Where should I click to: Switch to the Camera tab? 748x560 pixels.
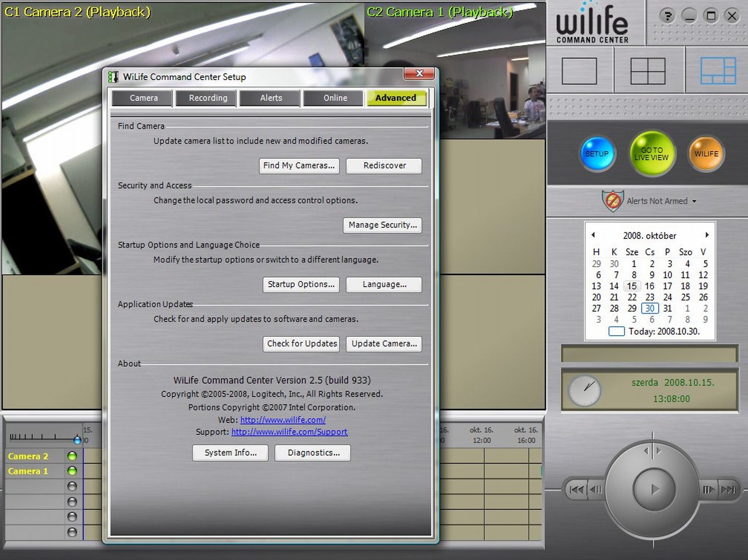point(142,98)
